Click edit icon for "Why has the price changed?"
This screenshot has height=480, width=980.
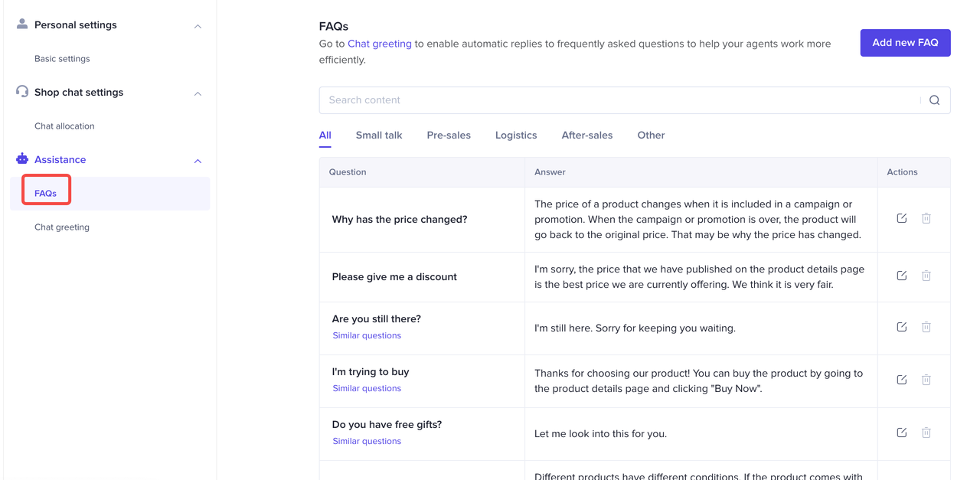pos(901,218)
